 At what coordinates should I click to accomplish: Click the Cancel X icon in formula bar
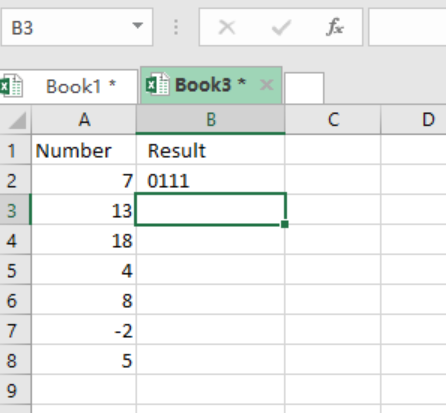(x=227, y=27)
